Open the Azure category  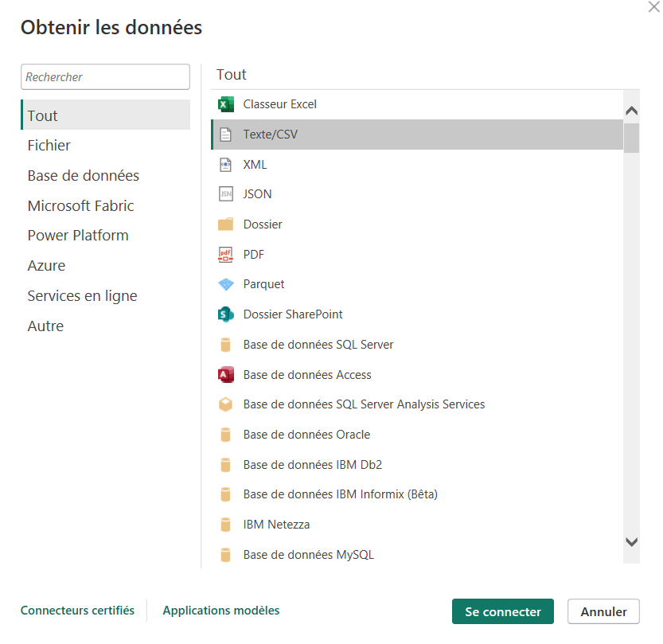point(46,266)
